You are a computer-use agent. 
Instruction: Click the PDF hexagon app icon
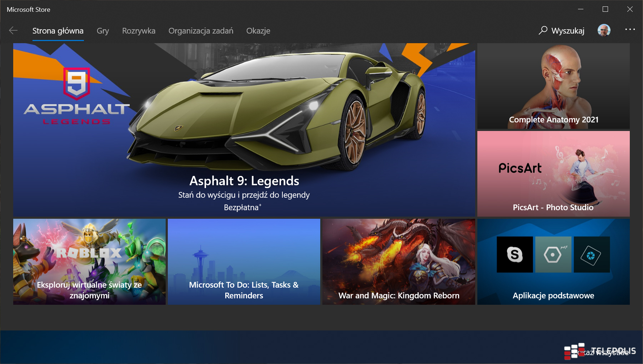[x=553, y=254]
